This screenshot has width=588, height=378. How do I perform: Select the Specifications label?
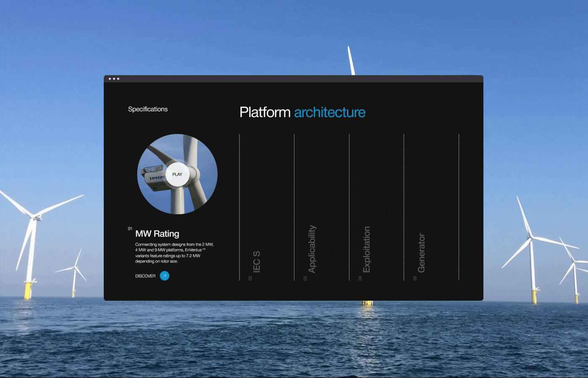click(148, 109)
